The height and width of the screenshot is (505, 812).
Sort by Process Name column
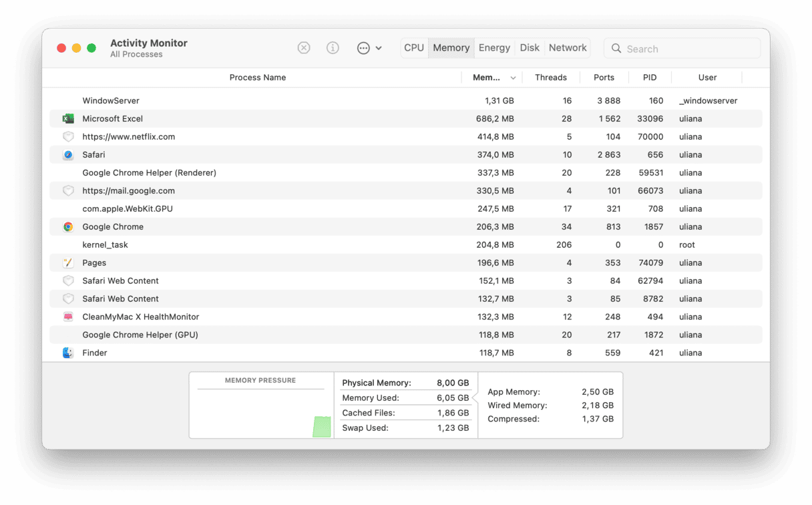click(258, 77)
